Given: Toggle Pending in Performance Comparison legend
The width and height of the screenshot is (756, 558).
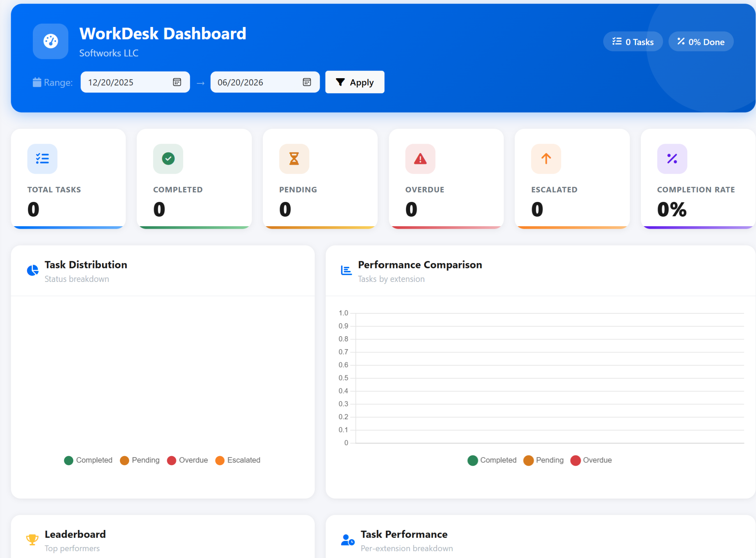Looking at the screenshot, I should coord(543,460).
